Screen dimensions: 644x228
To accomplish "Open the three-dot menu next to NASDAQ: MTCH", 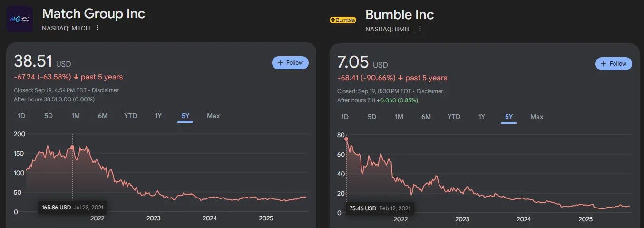I will pos(98,28).
